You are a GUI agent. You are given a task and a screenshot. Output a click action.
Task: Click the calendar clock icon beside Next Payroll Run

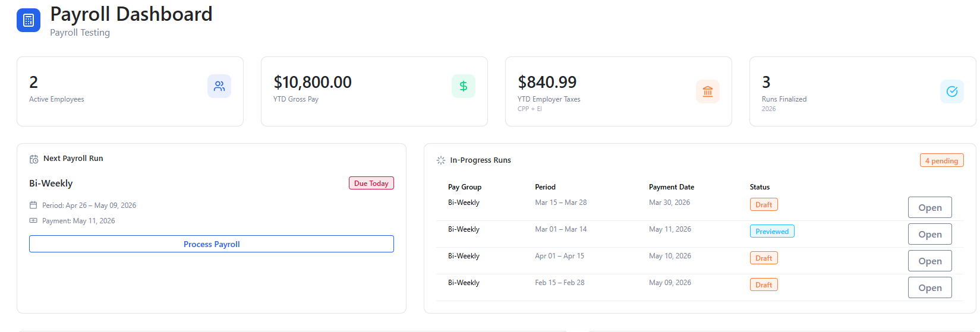(34, 159)
